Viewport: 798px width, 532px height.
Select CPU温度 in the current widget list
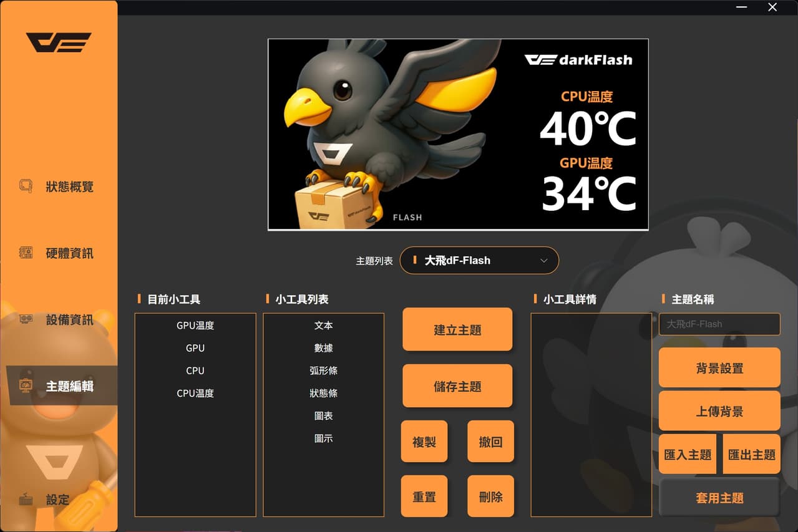195,394
